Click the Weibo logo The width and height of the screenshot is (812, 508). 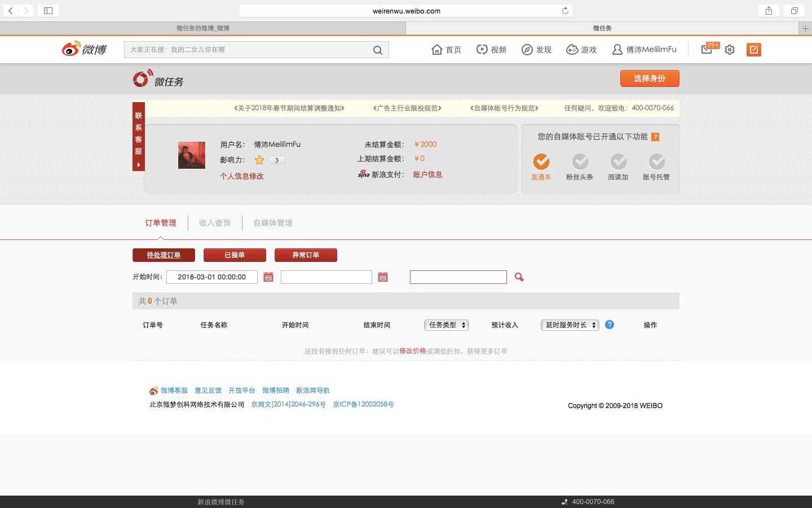pos(84,50)
